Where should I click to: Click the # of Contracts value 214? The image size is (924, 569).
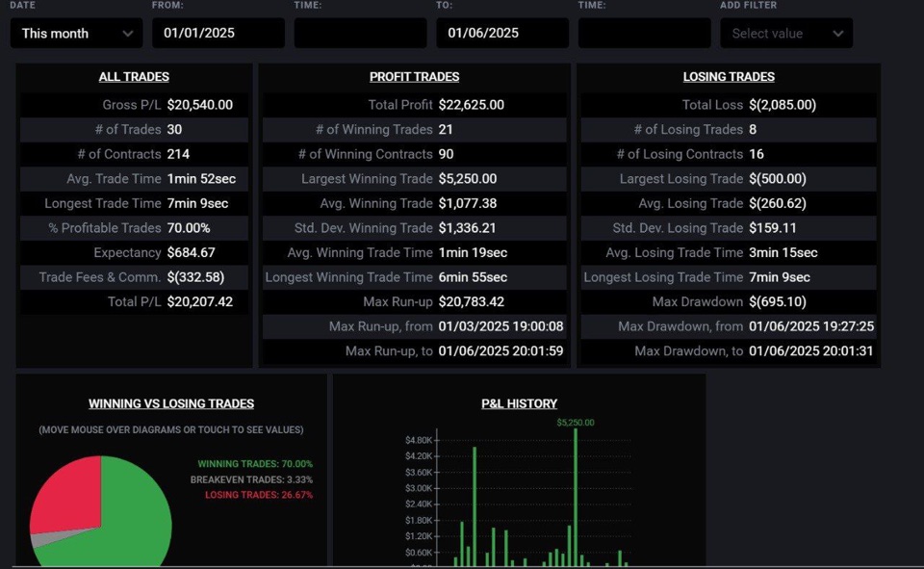click(x=178, y=154)
